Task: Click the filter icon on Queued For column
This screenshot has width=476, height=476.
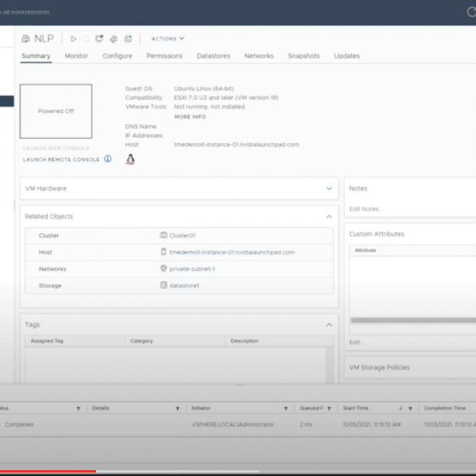Action: (x=329, y=408)
